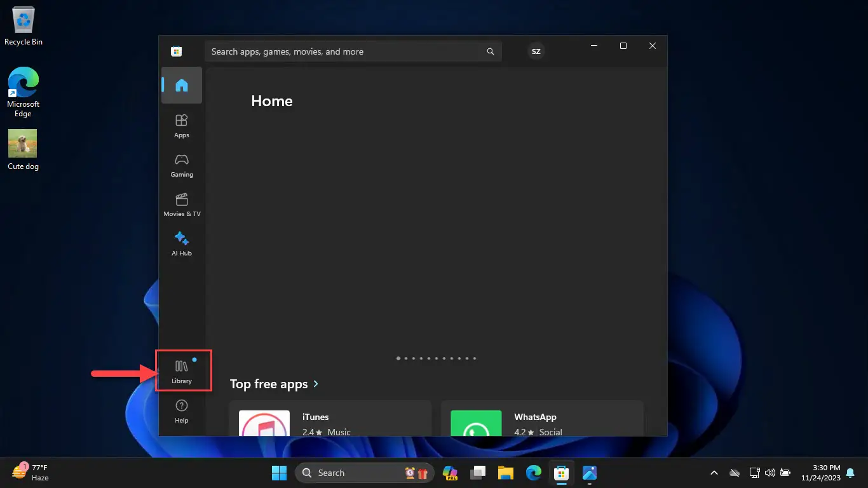This screenshot has height=488, width=868.
Task: Open the weather widget showing 77°F
Action: click(32, 473)
